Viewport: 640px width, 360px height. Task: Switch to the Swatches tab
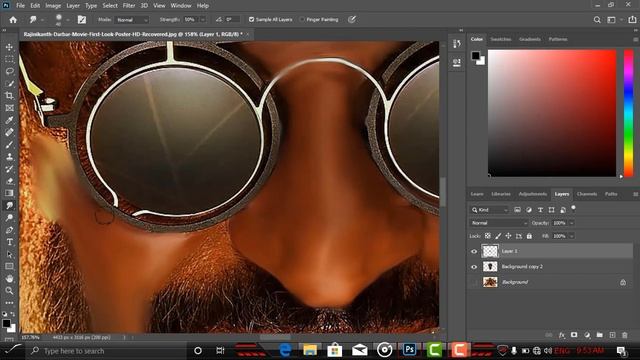click(x=501, y=39)
